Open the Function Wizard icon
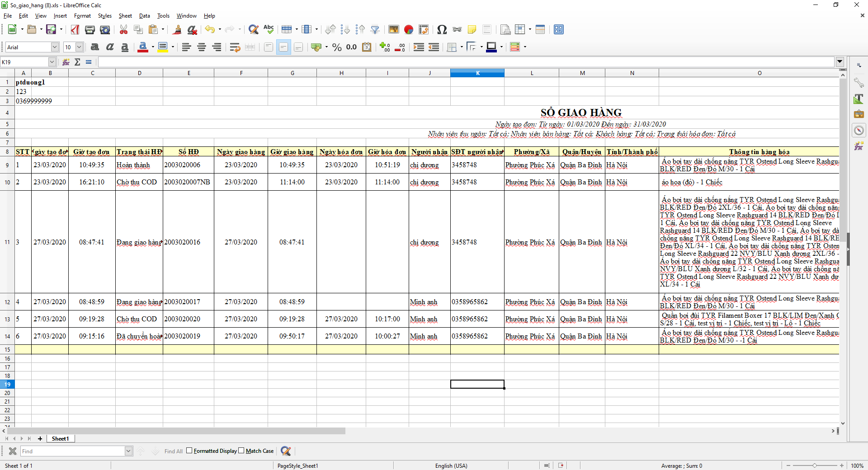 click(66, 62)
